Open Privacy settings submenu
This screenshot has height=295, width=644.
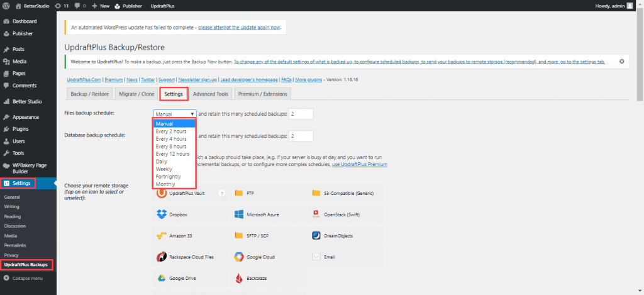[x=11, y=255]
